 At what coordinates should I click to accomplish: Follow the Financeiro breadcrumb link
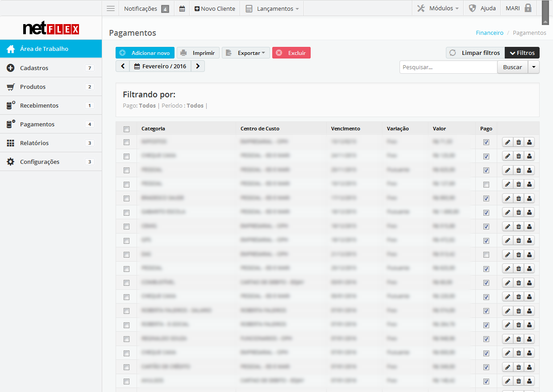(489, 33)
